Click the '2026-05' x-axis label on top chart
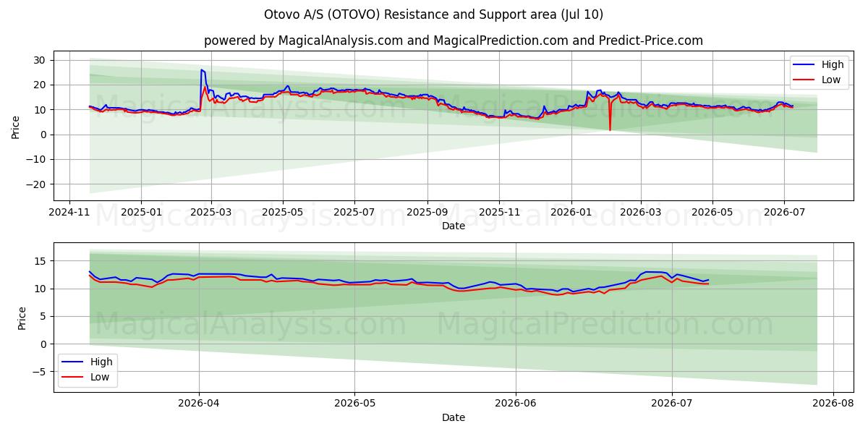The image size is (868, 434). [x=712, y=213]
